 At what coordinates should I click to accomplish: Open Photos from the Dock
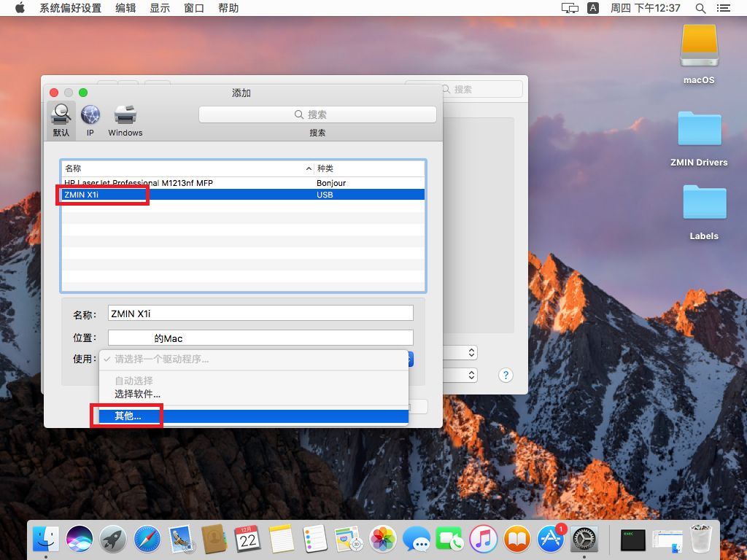[382, 539]
